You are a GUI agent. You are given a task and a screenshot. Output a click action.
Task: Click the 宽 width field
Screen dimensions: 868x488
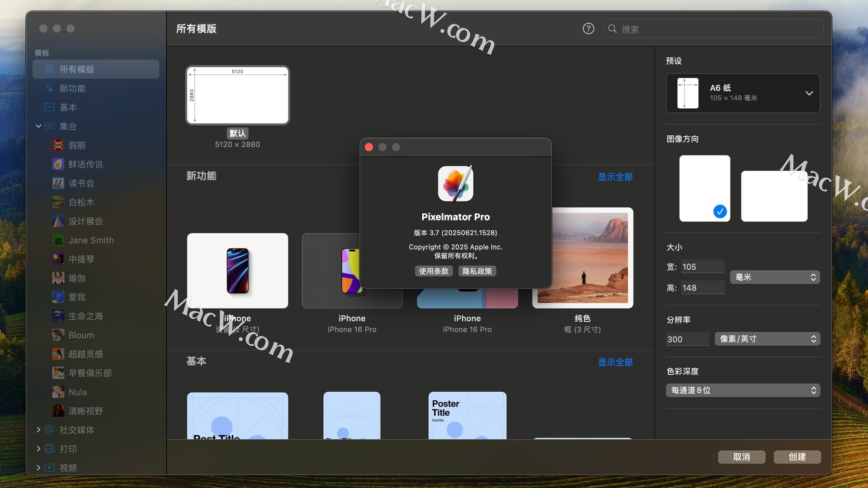coord(702,267)
